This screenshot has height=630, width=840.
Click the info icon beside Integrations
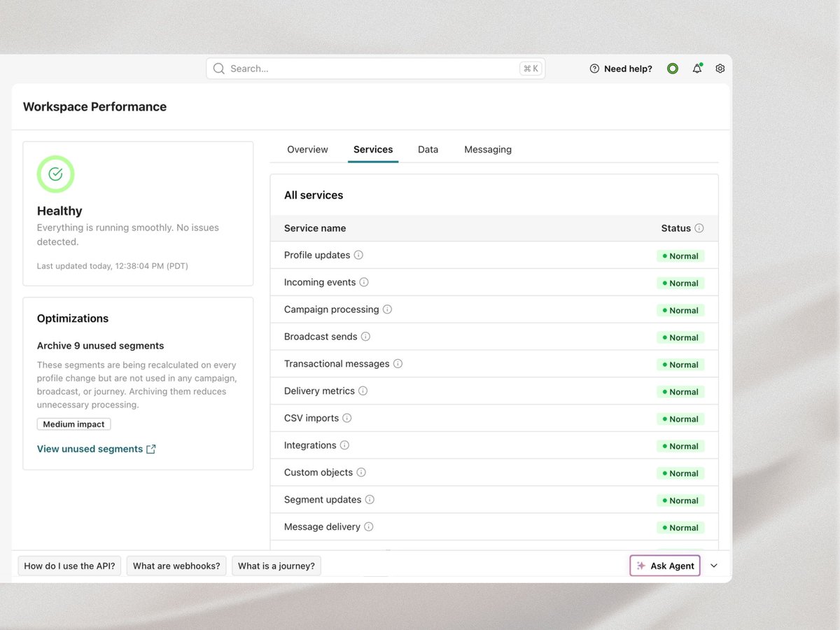coord(344,445)
